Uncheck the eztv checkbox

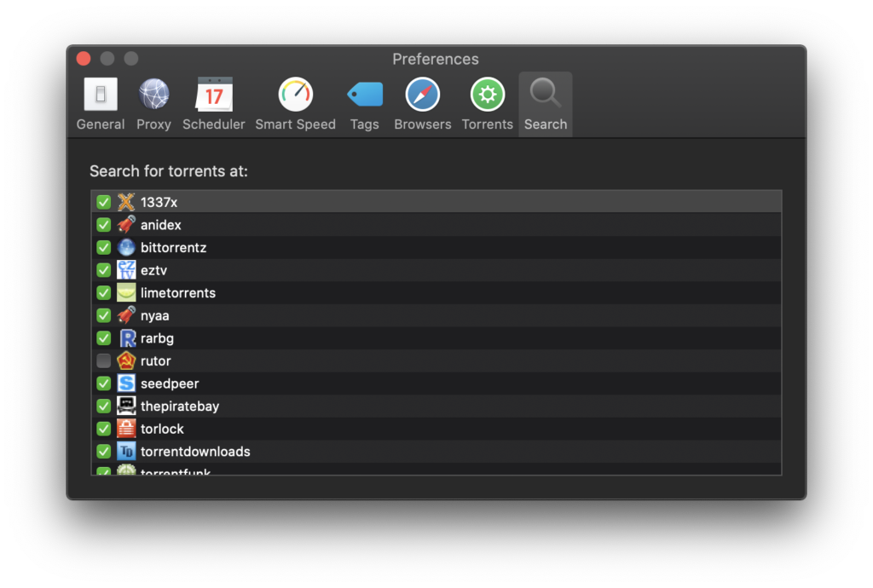103,270
